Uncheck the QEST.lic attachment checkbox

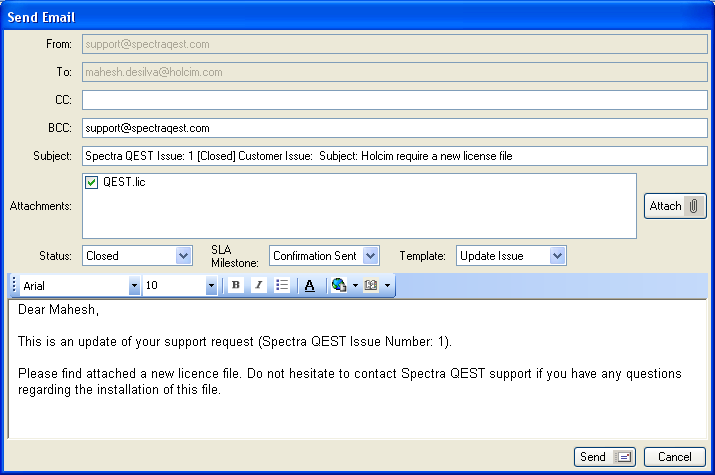tap(92, 183)
